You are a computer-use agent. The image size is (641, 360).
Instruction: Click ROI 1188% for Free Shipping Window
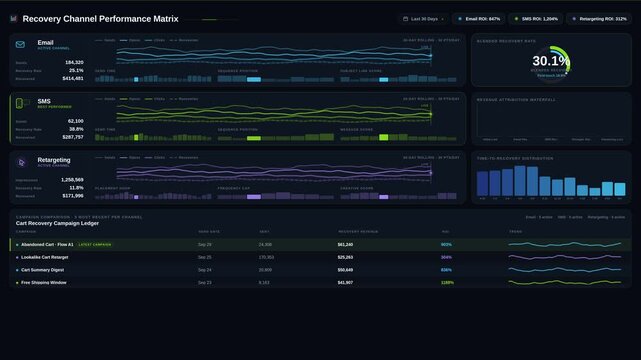pyautogui.click(x=447, y=282)
